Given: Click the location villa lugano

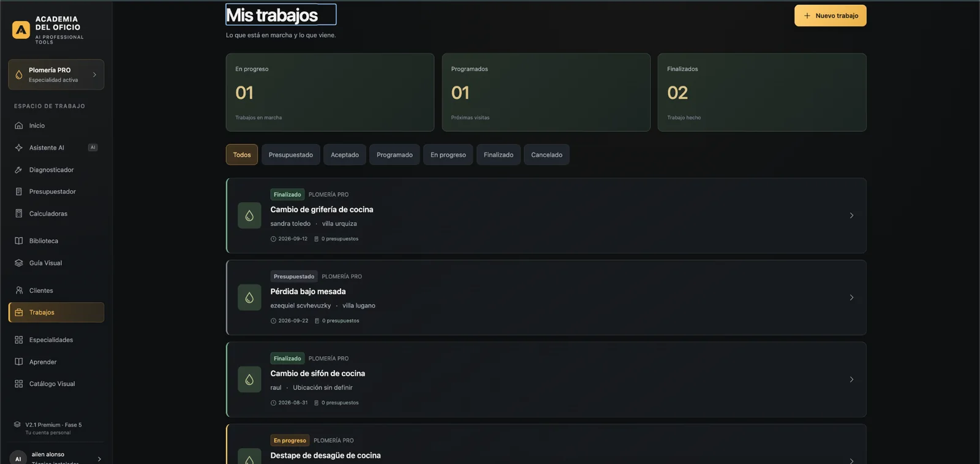Looking at the screenshot, I should [359, 306].
